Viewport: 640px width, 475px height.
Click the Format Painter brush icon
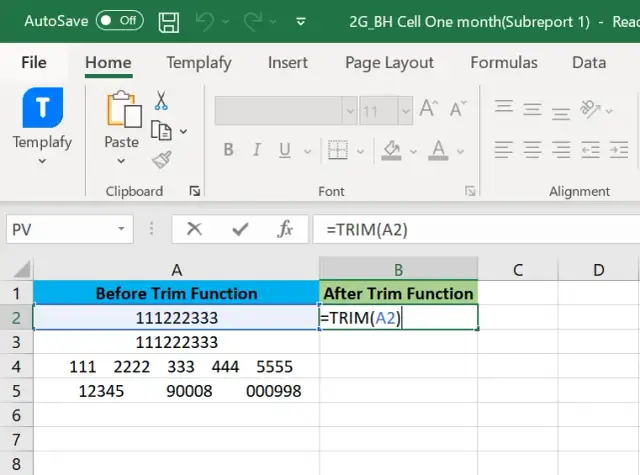pyautogui.click(x=161, y=159)
